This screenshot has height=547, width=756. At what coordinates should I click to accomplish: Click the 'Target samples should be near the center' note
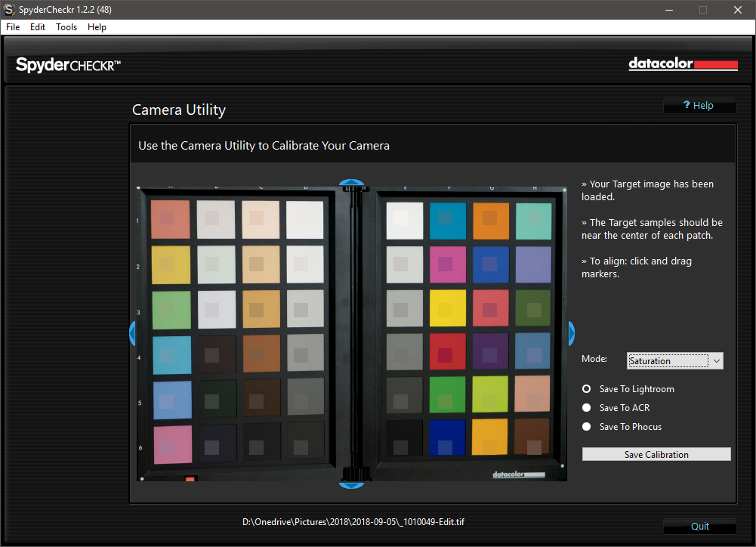click(x=652, y=229)
